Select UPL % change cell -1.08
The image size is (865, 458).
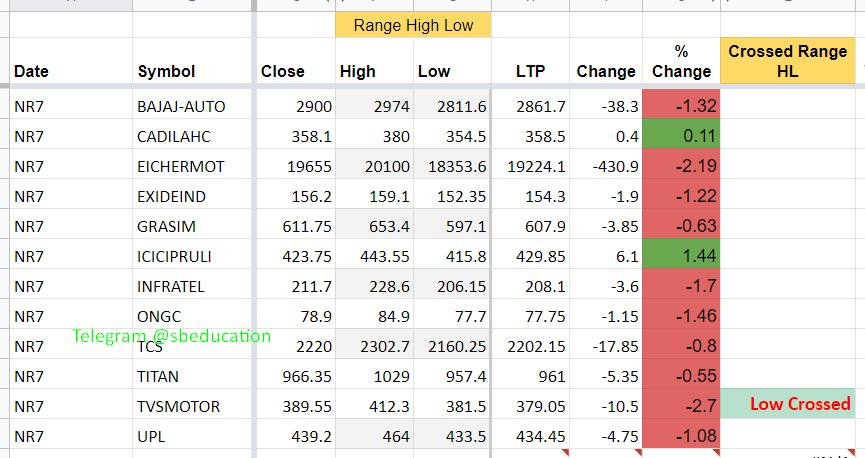[681, 435]
